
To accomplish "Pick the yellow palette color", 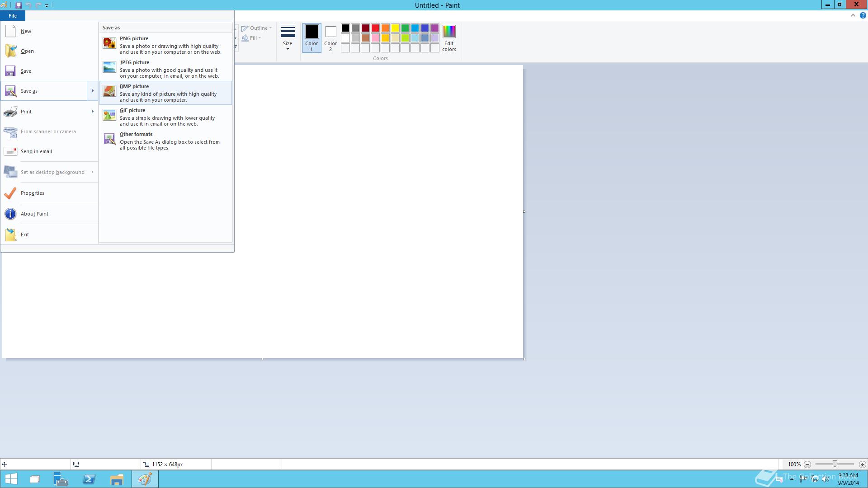I will 395,28.
